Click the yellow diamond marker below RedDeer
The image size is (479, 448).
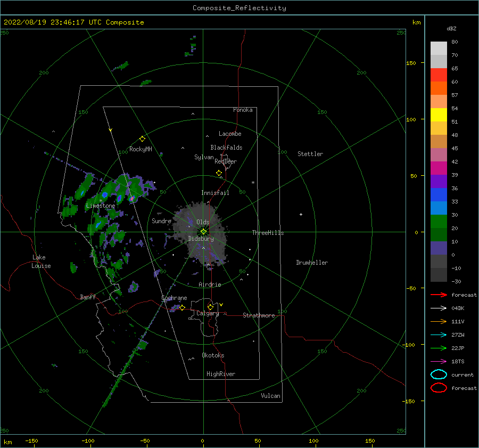tap(219, 173)
